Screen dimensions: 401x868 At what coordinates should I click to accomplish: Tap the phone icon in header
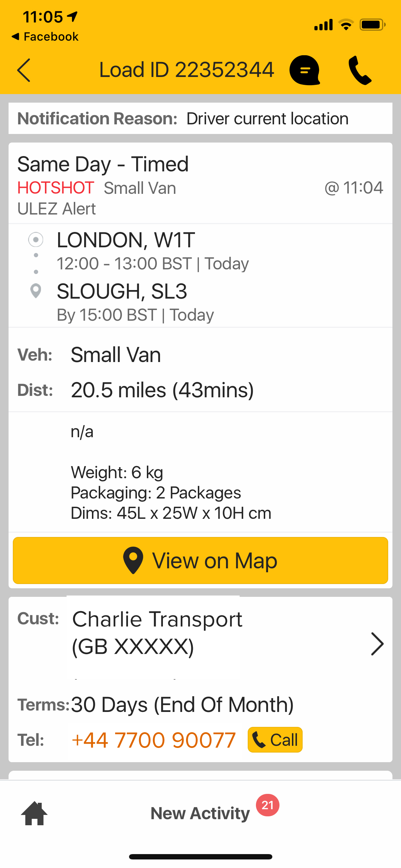(x=360, y=70)
